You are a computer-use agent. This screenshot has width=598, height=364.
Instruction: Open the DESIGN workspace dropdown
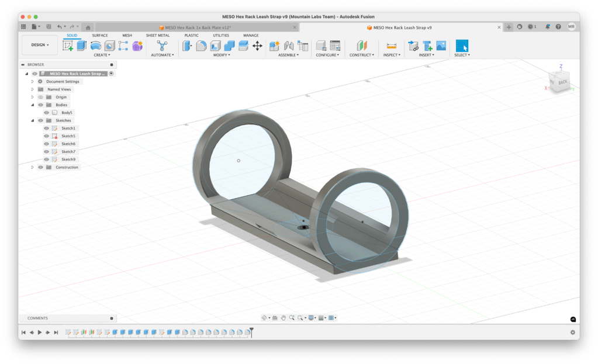40,45
